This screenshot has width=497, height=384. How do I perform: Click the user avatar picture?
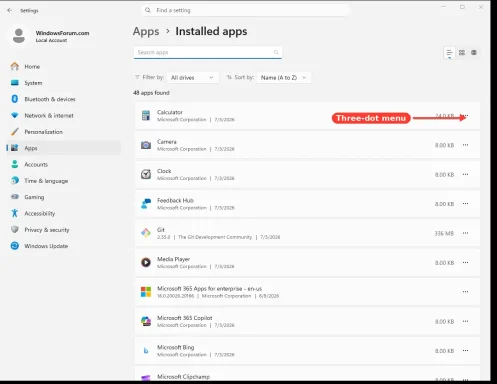pos(19,36)
